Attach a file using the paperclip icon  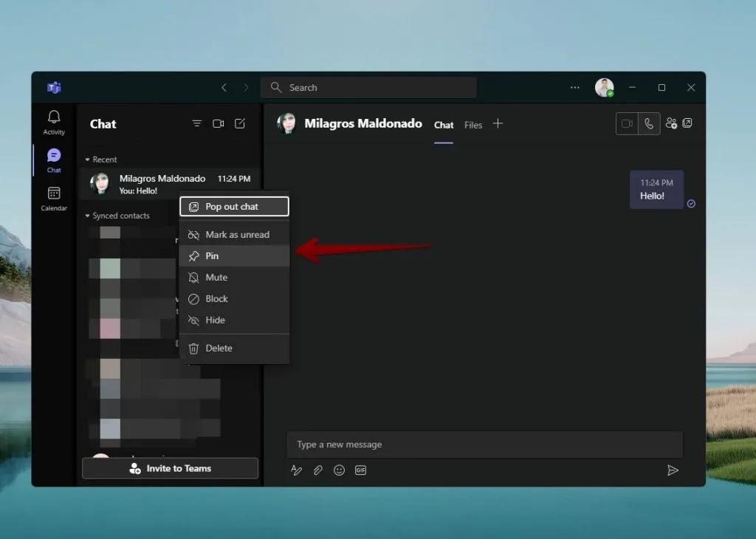click(317, 470)
